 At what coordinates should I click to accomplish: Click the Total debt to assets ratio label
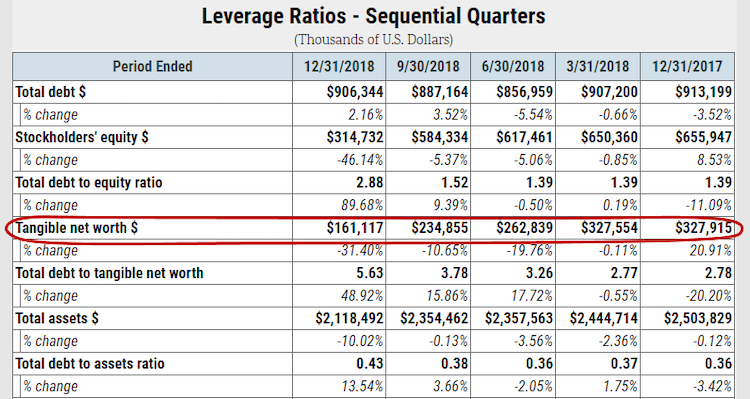coord(90,364)
